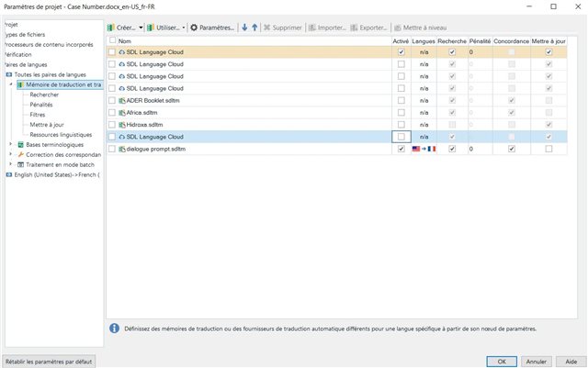Click Rétablir les paramètres par défaut
588x368 pixels.
pos(49,362)
